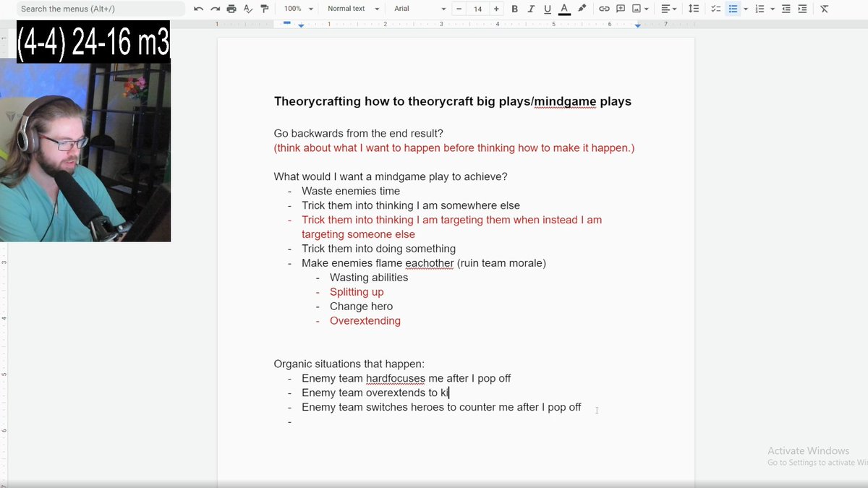The height and width of the screenshot is (488, 868).
Task: Decrease font size with minus button
Action: tap(459, 9)
